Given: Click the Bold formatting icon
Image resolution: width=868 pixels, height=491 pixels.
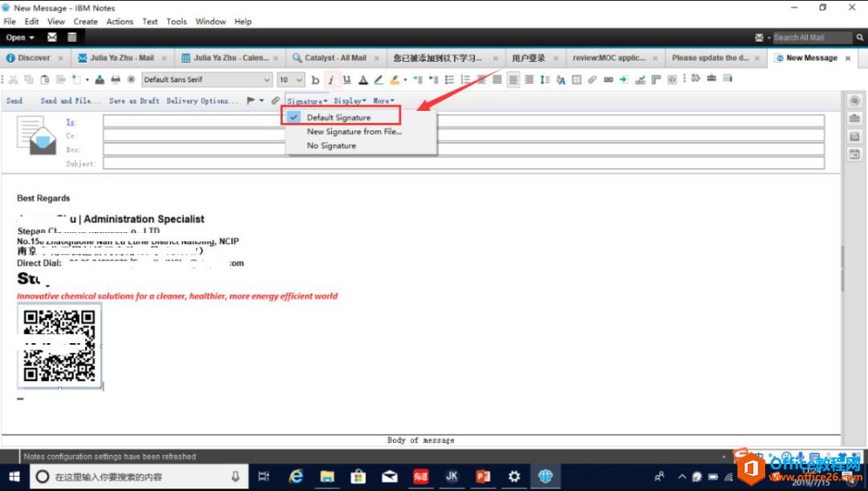Looking at the screenshot, I should (315, 80).
